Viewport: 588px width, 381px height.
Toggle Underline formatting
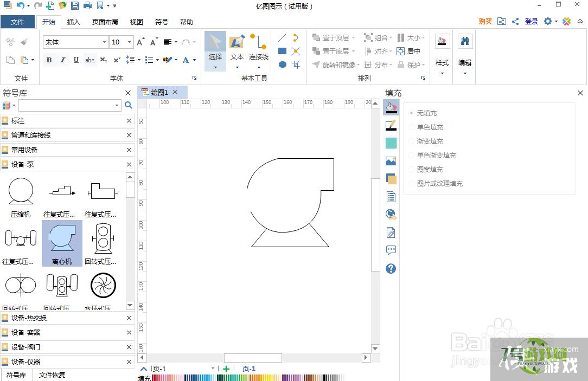pyautogui.click(x=76, y=60)
